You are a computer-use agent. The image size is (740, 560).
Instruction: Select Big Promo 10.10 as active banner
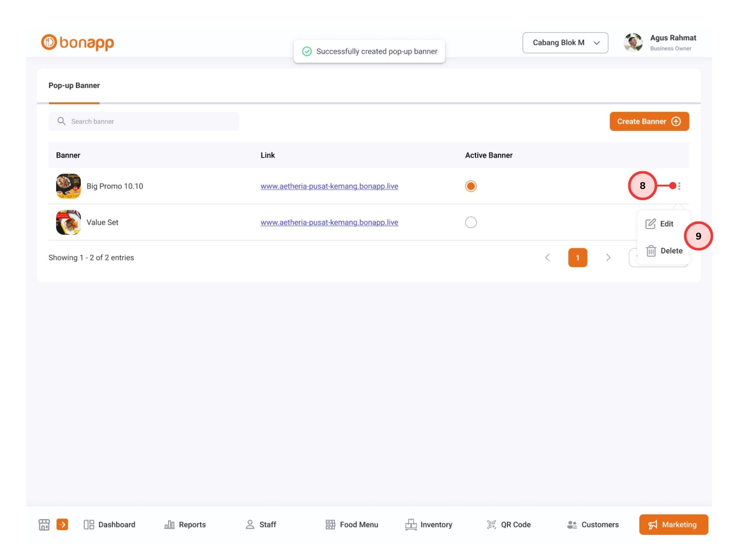click(471, 186)
